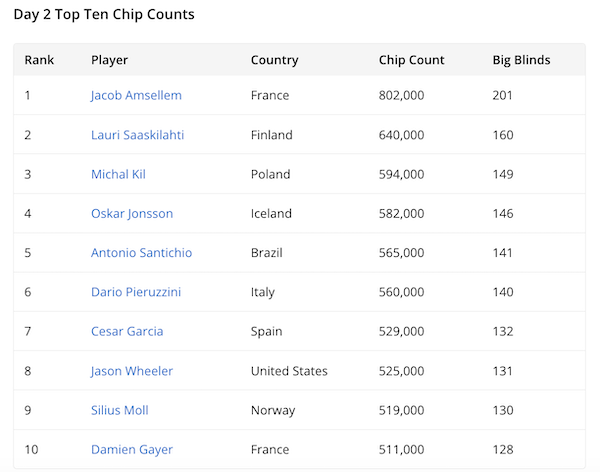This screenshot has height=472, width=600.
Task: Visit Antonio Santichio's profile link
Action: coord(141,253)
